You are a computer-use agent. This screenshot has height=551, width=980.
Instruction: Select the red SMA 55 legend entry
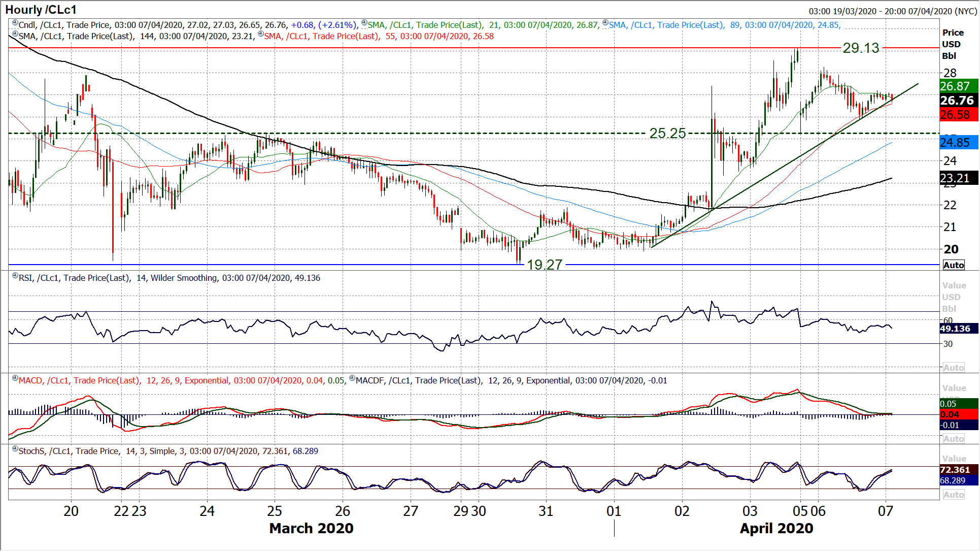(379, 36)
